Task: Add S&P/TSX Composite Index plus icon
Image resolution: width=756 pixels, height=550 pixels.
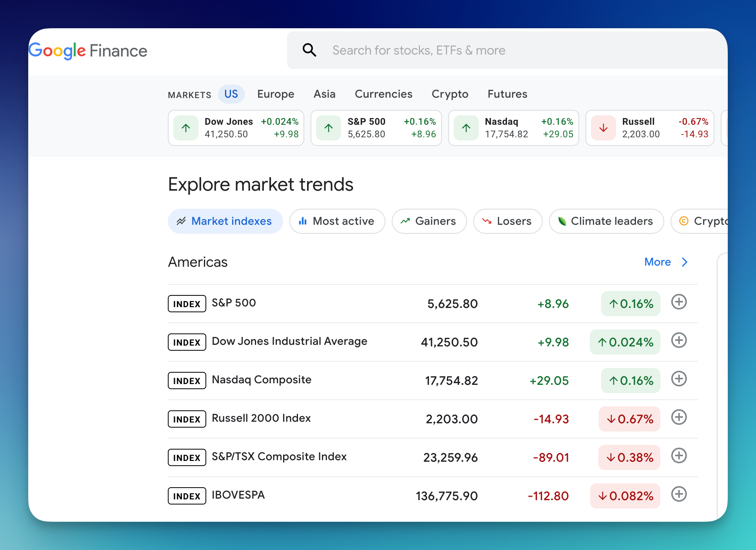Action: [x=679, y=456]
